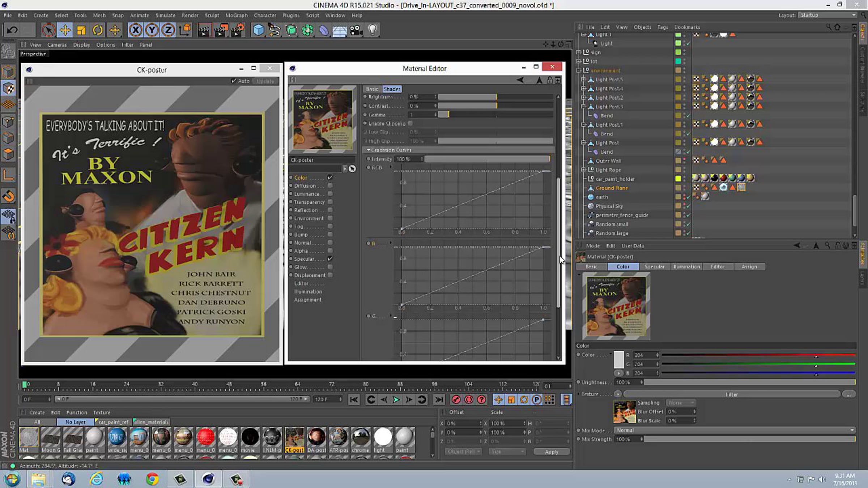Toggle the X axis lock
Screen dimensions: 868x488
tap(136, 30)
